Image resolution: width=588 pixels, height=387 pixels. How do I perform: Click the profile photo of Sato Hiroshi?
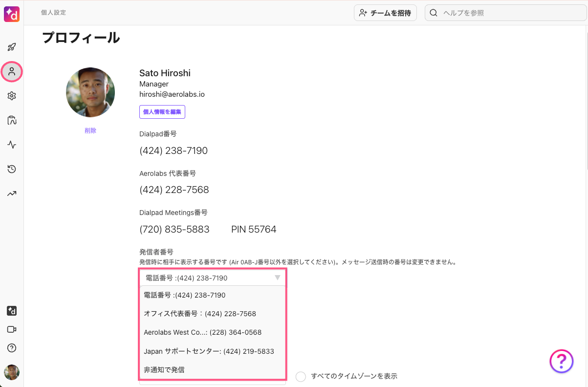tap(90, 92)
